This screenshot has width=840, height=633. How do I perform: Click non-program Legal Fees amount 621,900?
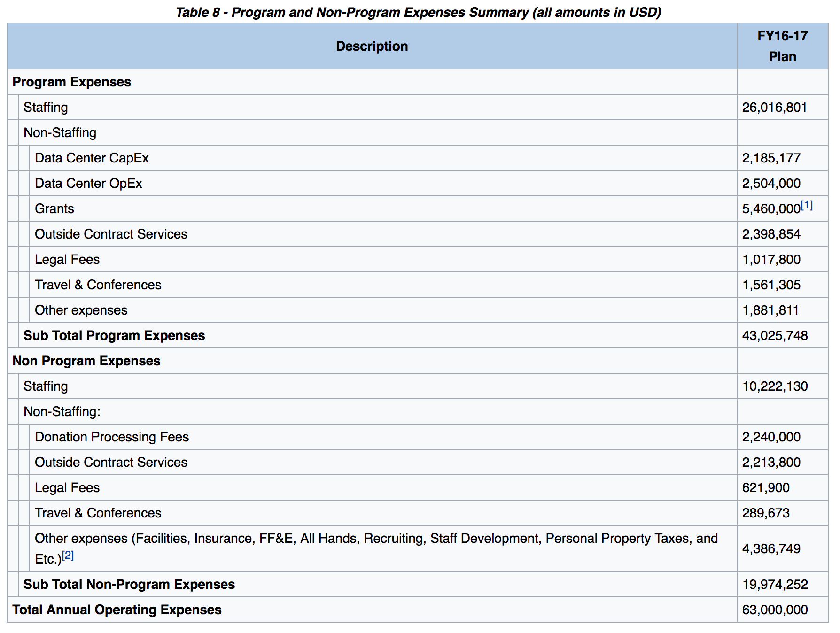point(766,487)
